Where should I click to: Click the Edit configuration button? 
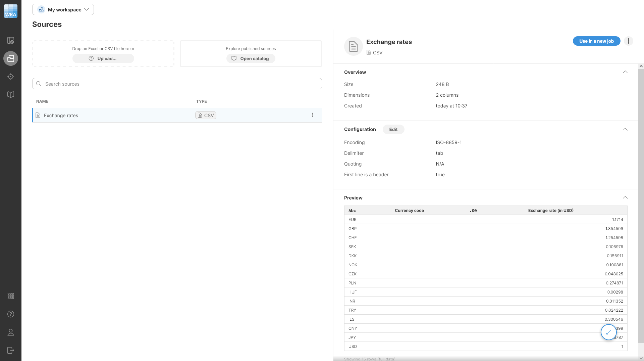point(393,129)
